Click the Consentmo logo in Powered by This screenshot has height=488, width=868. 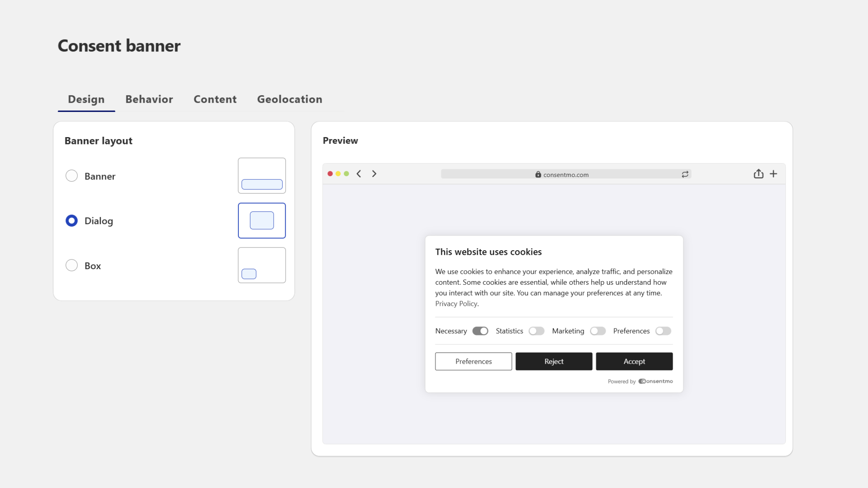coord(655,381)
